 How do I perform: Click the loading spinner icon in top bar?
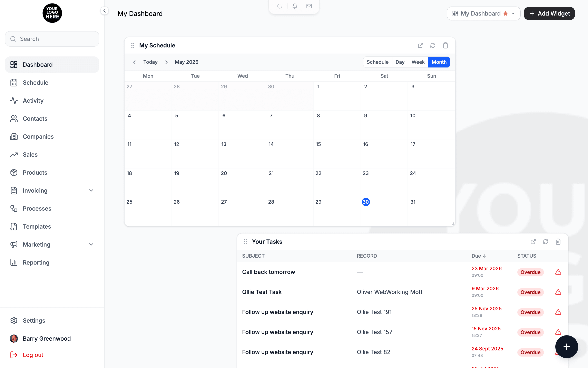[280, 6]
